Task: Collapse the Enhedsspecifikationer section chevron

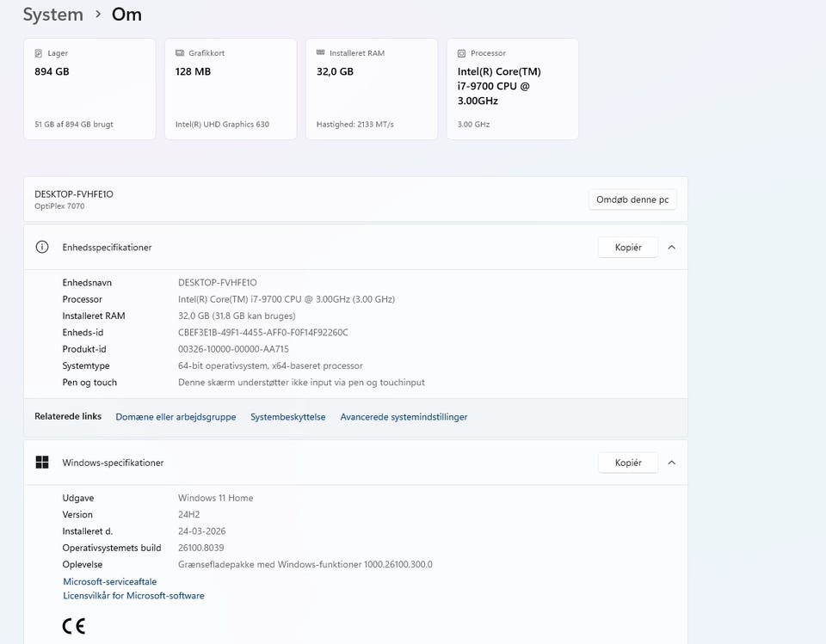Action: (x=672, y=247)
